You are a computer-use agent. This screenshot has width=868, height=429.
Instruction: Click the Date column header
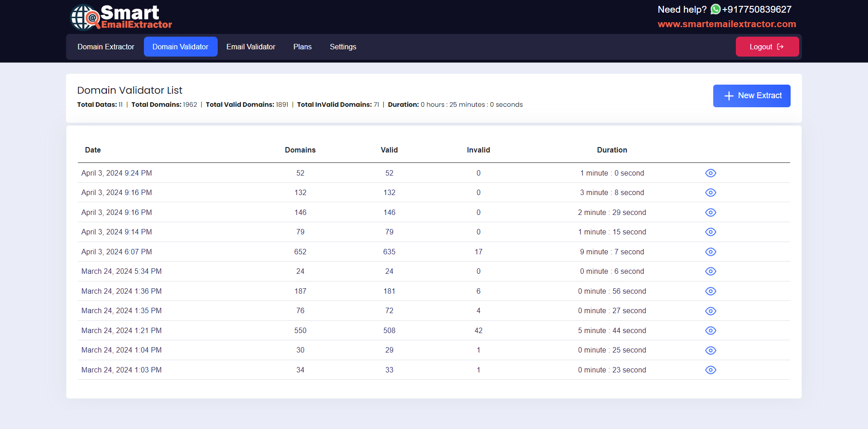(93, 150)
